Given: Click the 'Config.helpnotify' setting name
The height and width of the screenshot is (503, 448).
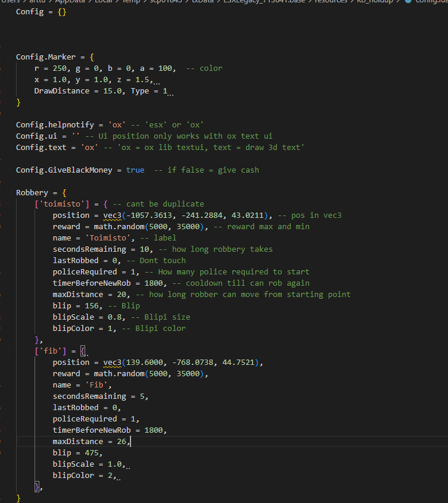Looking at the screenshot, I should (x=55, y=125).
